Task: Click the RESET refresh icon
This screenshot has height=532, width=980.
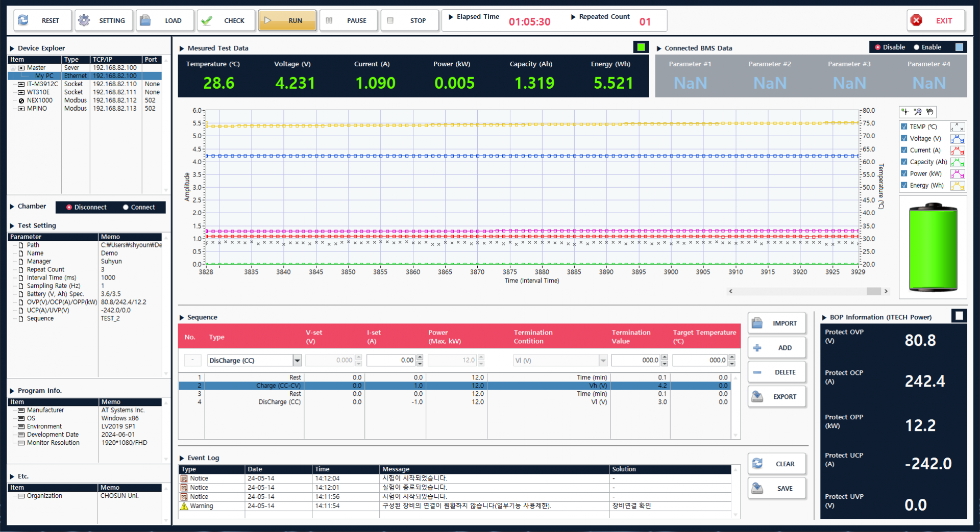Action: point(23,20)
